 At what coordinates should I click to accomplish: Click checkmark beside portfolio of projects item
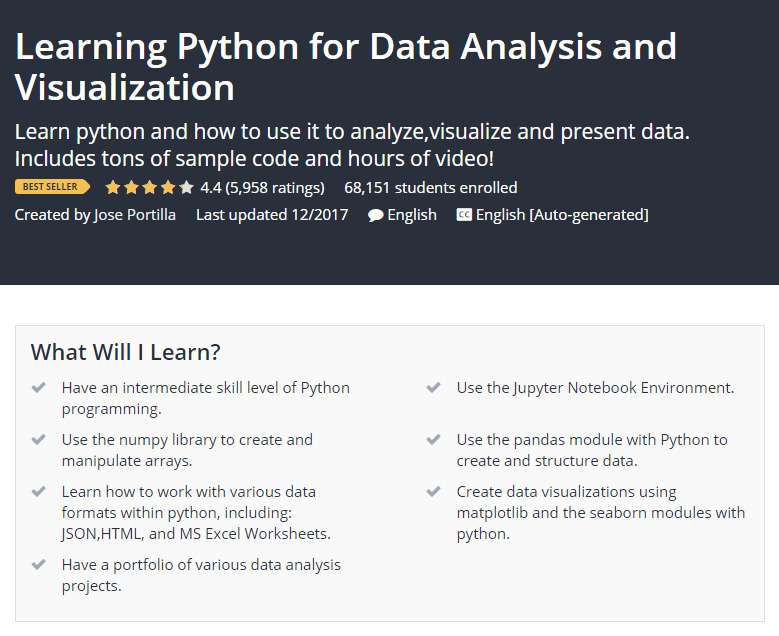[39, 564]
